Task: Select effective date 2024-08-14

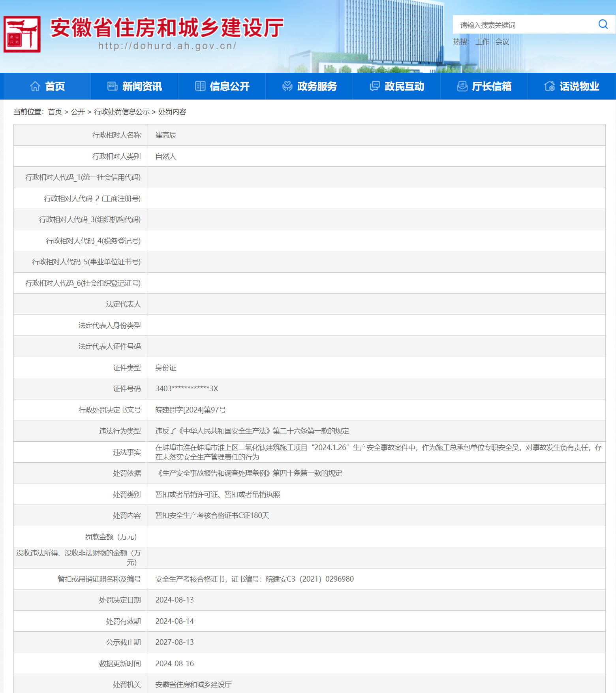Action: [x=175, y=621]
